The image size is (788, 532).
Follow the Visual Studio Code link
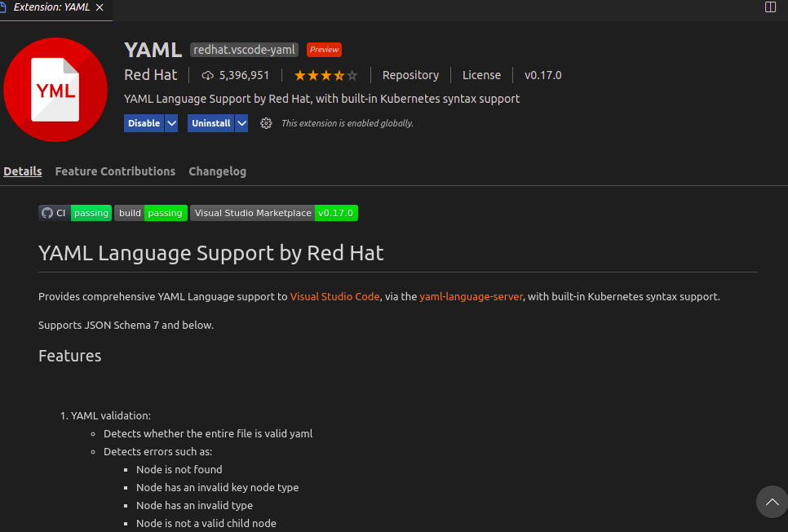(334, 297)
